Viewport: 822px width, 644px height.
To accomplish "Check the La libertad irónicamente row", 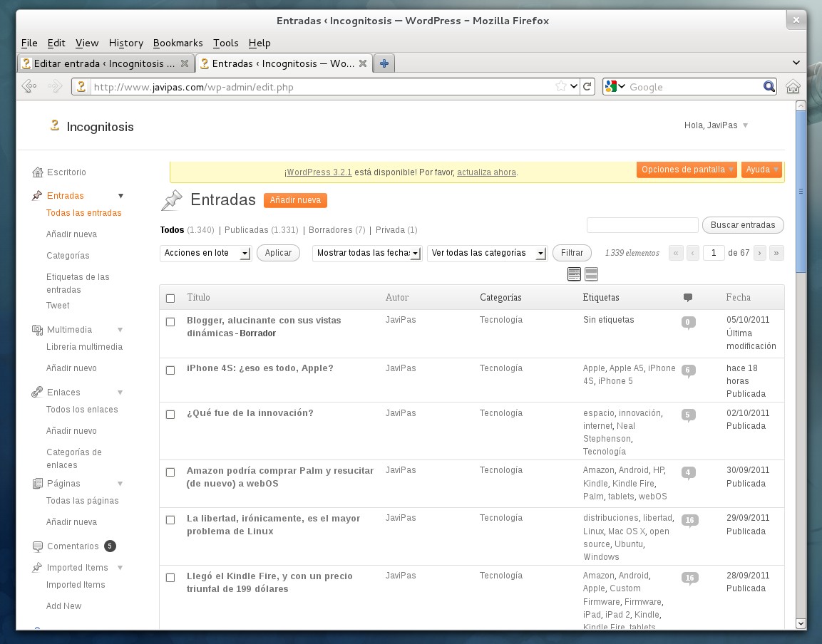I will click(x=170, y=520).
